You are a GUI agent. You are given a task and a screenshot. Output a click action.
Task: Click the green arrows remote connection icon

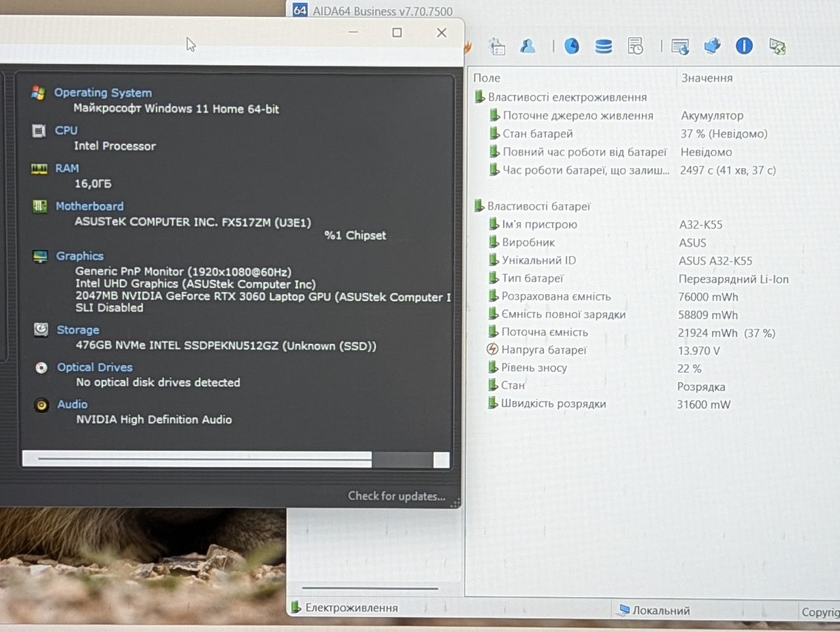click(778, 47)
